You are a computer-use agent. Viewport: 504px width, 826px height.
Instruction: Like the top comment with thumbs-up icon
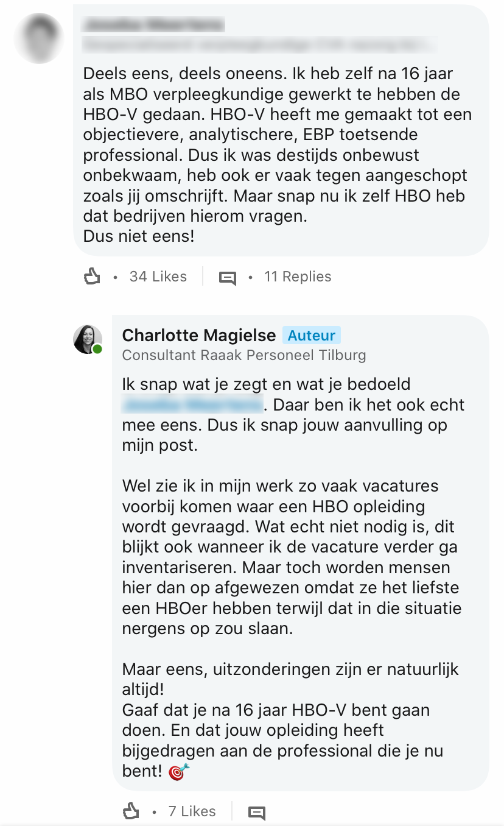coord(91,277)
